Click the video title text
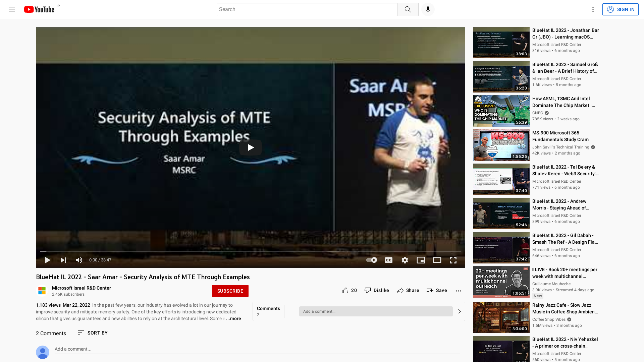The width and height of the screenshot is (644, 362). coord(143,277)
